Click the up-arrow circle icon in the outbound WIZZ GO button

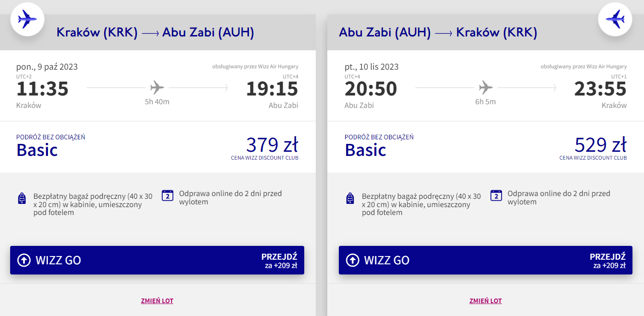(24, 260)
